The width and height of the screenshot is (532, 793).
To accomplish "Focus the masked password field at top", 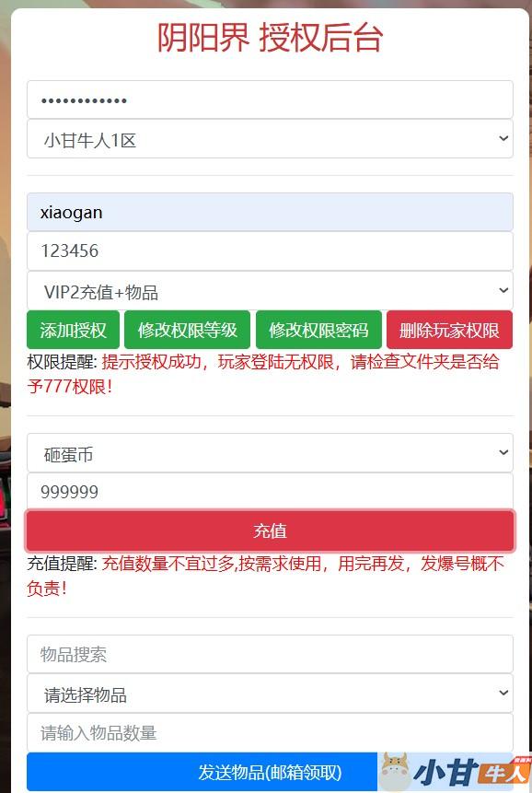I will point(270,99).
